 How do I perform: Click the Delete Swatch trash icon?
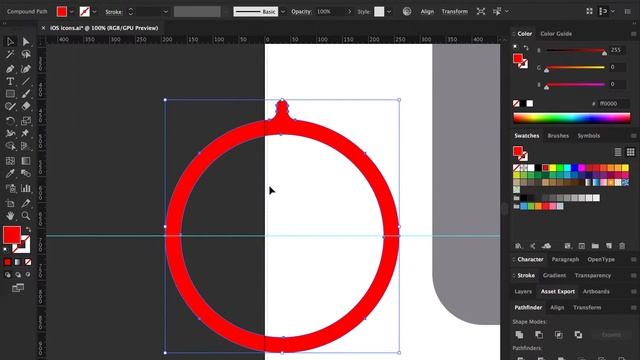pyautogui.click(x=622, y=246)
